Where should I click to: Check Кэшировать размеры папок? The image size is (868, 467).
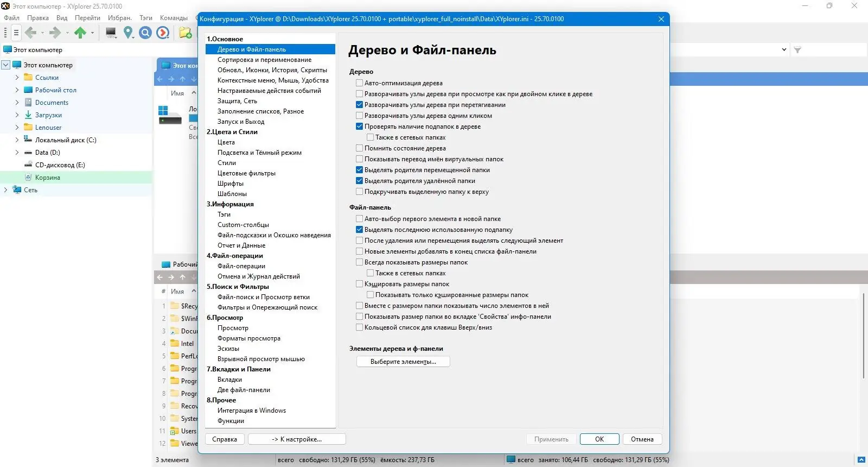359,284
